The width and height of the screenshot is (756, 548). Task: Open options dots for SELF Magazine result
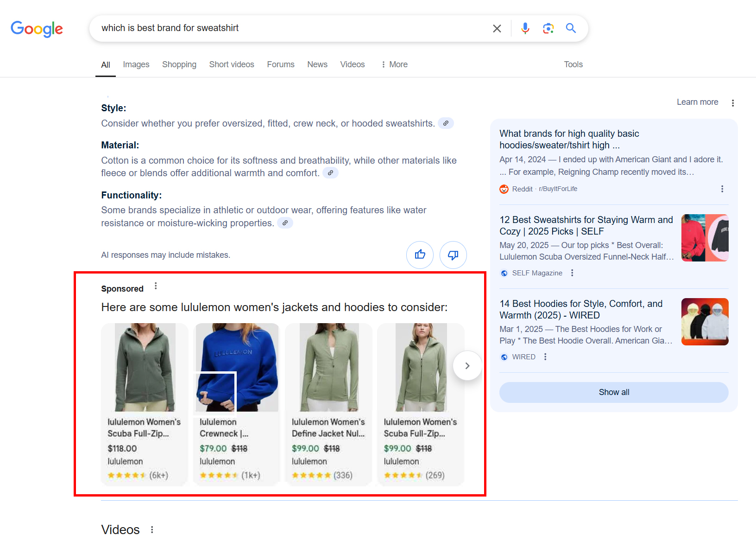(572, 273)
